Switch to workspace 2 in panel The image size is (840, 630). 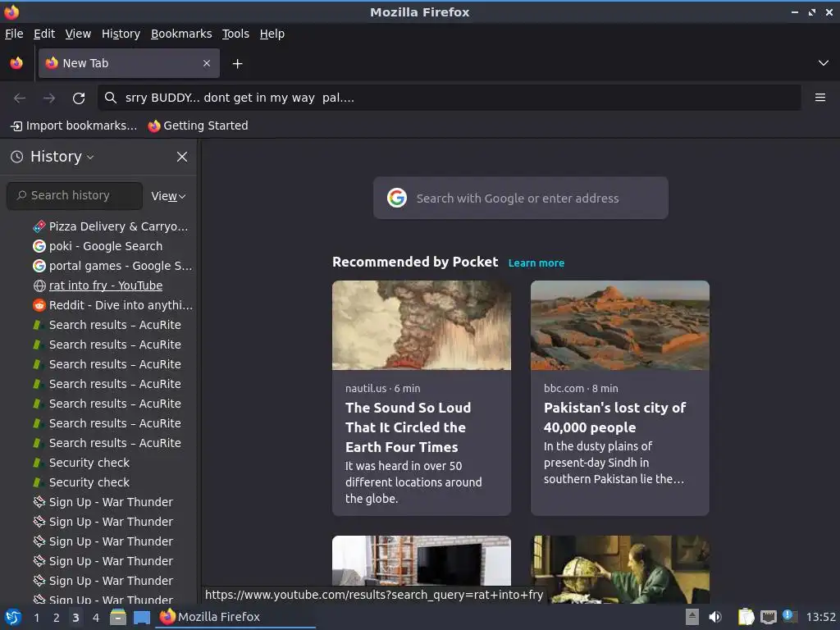[57, 618]
